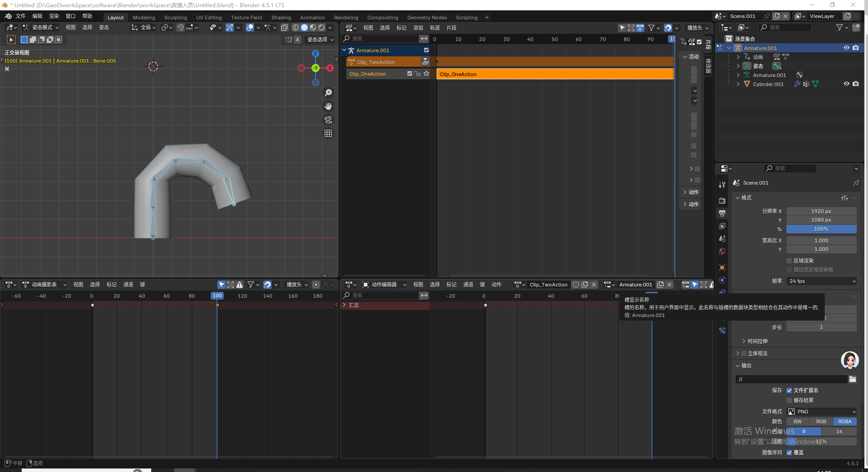This screenshot has width=868, height=472.
Task: Toggle camera view icon in viewport
Action: [328, 120]
